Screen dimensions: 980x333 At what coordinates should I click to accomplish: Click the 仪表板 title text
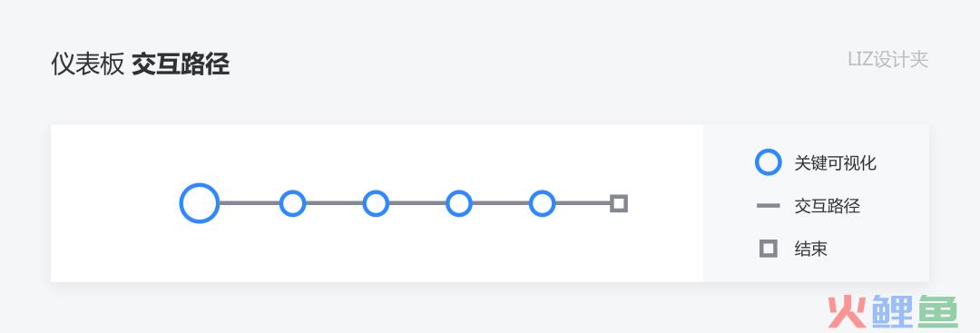pos(87,64)
